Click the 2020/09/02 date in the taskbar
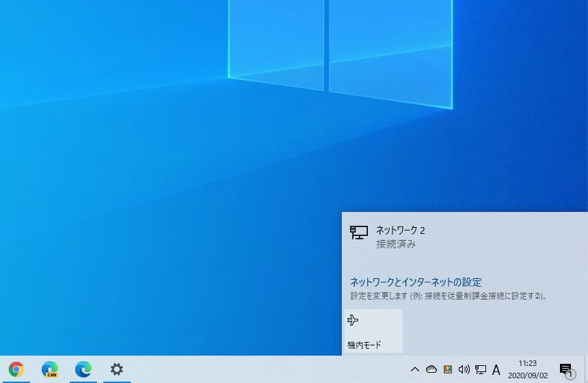This screenshot has height=383, width=588. pyautogui.click(x=527, y=375)
